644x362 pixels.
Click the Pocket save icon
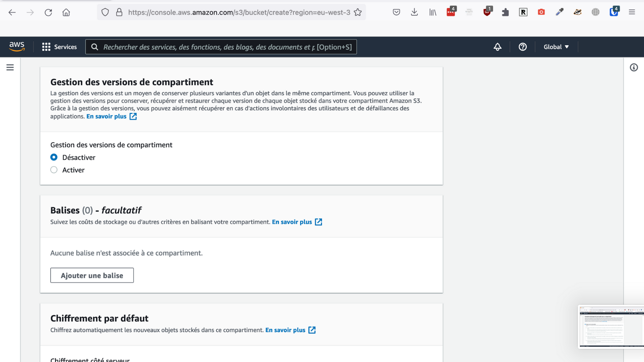click(396, 12)
